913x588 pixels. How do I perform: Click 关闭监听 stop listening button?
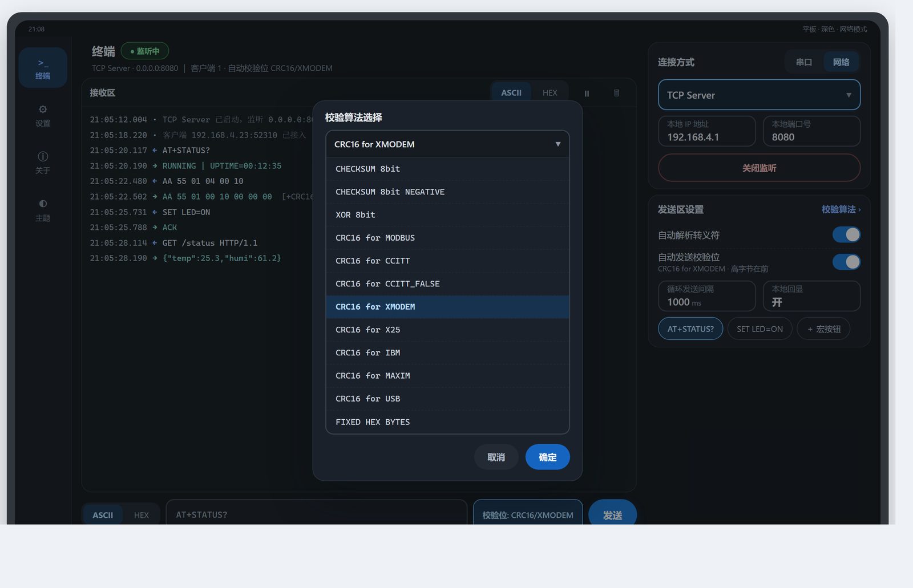[x=759, y=168]
